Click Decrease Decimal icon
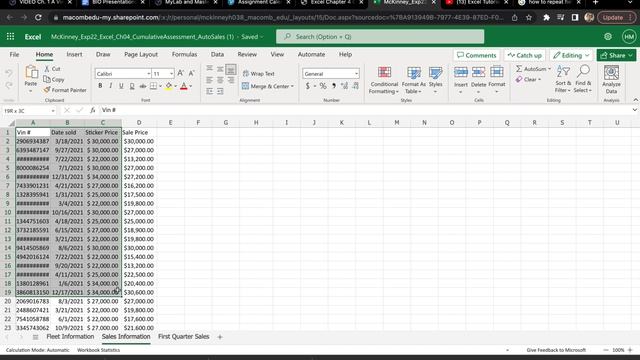 [356, 86]
